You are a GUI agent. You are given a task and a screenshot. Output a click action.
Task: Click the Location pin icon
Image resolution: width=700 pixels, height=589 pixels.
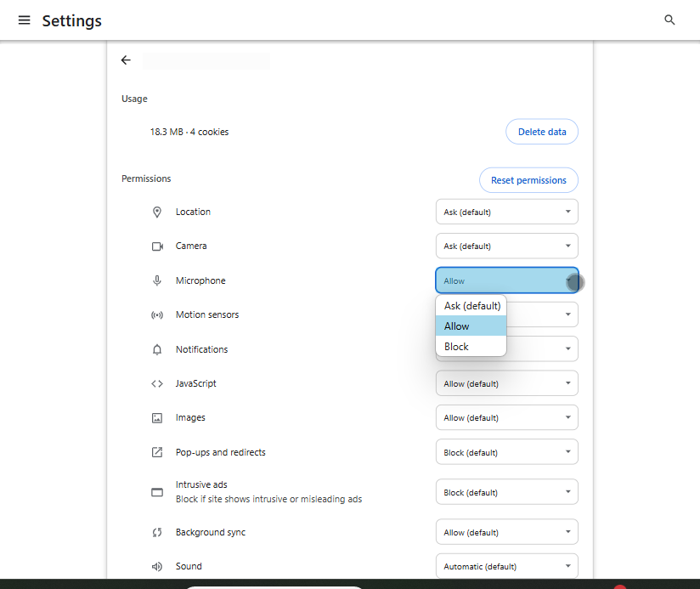[x=157, y=212]
